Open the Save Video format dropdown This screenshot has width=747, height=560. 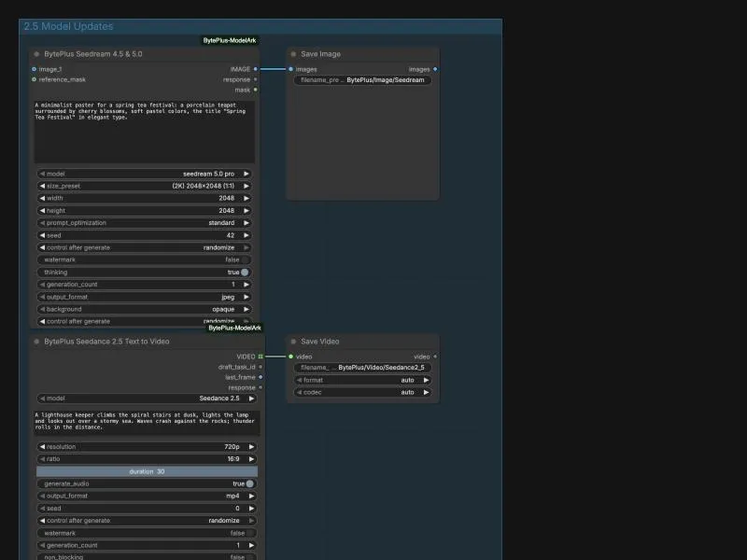[x=362, y=380]
